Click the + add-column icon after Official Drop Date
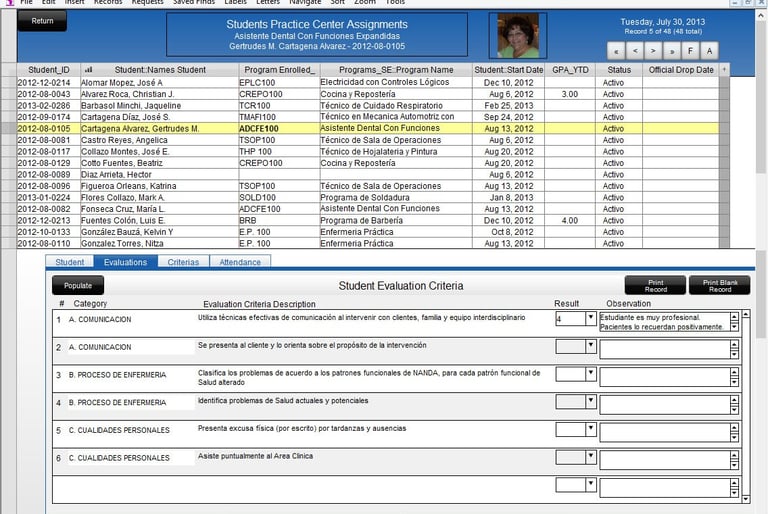Screen dimensions: 768x514 724,70
